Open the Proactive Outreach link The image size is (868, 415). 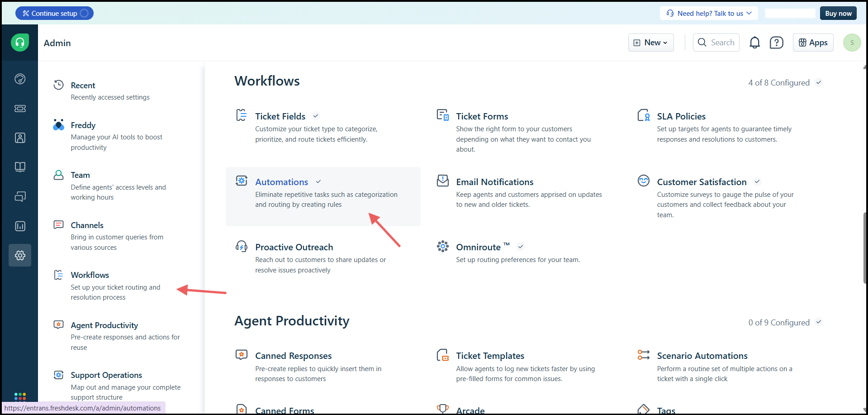pyautogui.click(x=294, y=247)
